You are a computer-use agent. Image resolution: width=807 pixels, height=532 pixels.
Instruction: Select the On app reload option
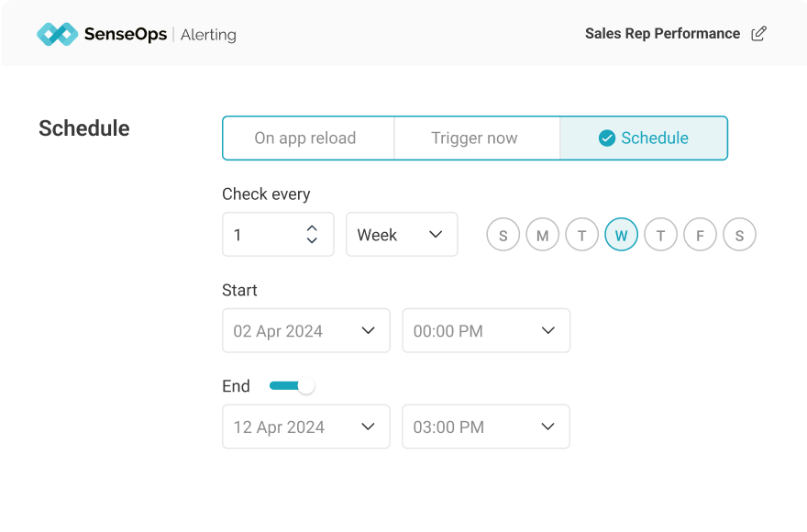[x=308, y=138]
